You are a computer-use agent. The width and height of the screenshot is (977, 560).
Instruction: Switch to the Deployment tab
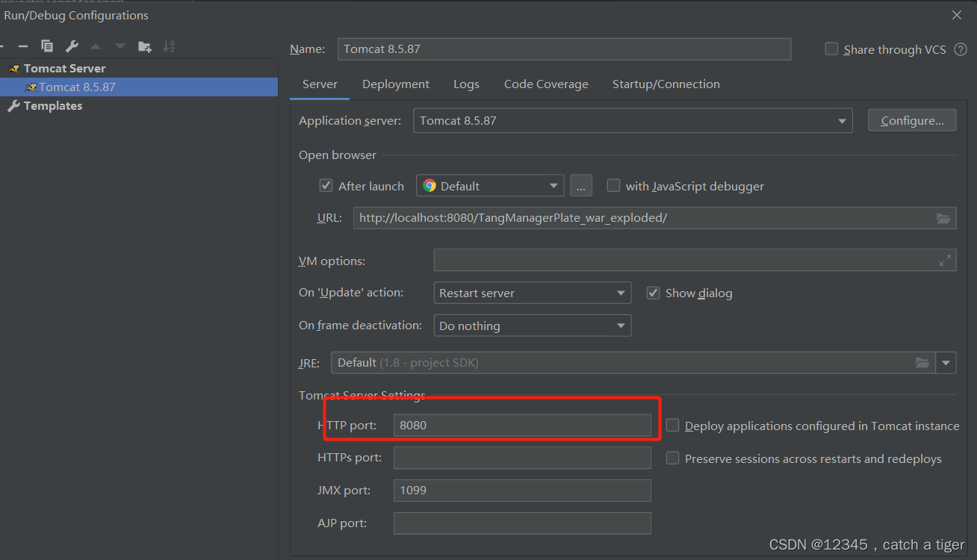(396, 84)
